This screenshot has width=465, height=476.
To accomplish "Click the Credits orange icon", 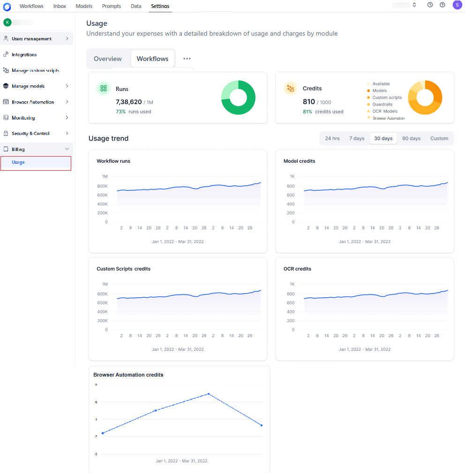I will pyautogui.click(x=291, y=88).
